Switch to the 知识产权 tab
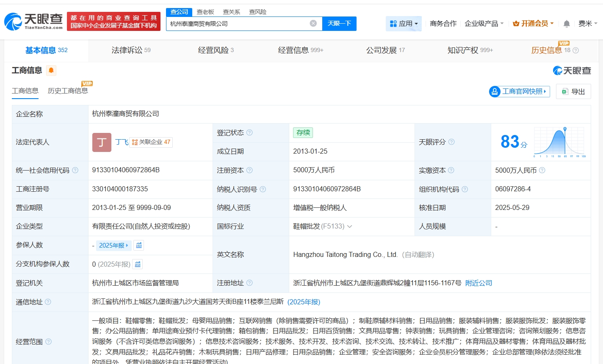 [x=470, y=50]
